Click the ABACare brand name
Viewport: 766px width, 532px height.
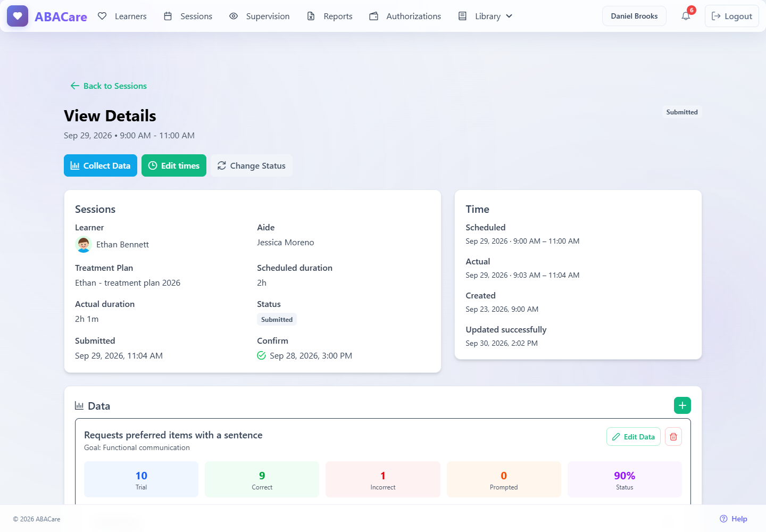pos(61,16)
